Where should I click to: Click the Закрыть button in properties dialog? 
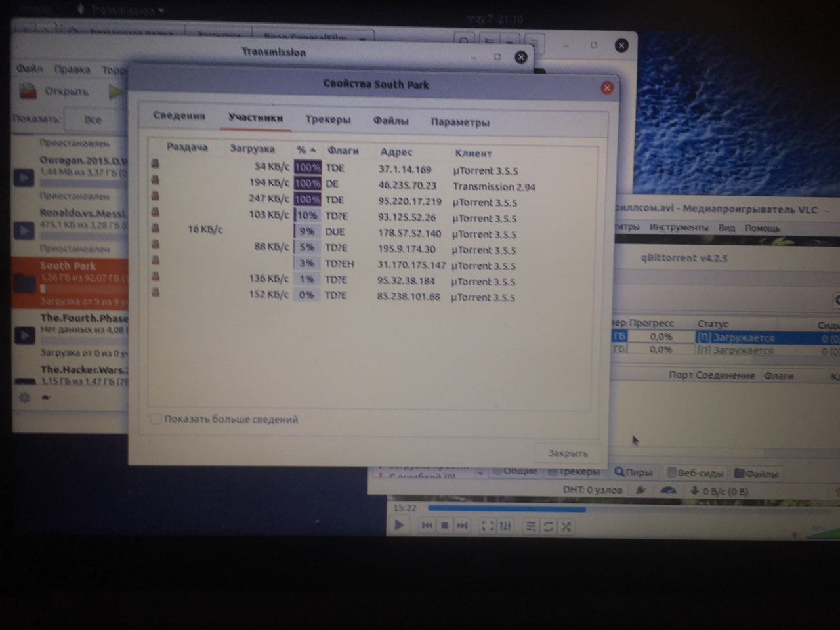coord(568,453)
